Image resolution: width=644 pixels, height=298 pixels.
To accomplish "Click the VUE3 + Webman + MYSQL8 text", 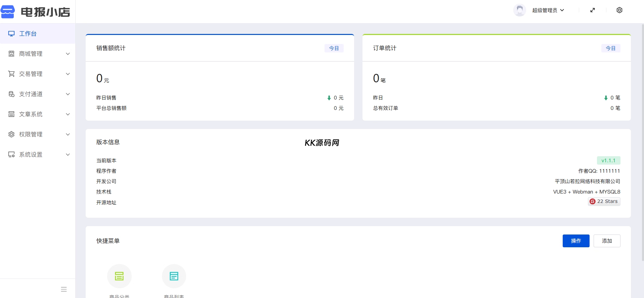I will tap(587, 192).
